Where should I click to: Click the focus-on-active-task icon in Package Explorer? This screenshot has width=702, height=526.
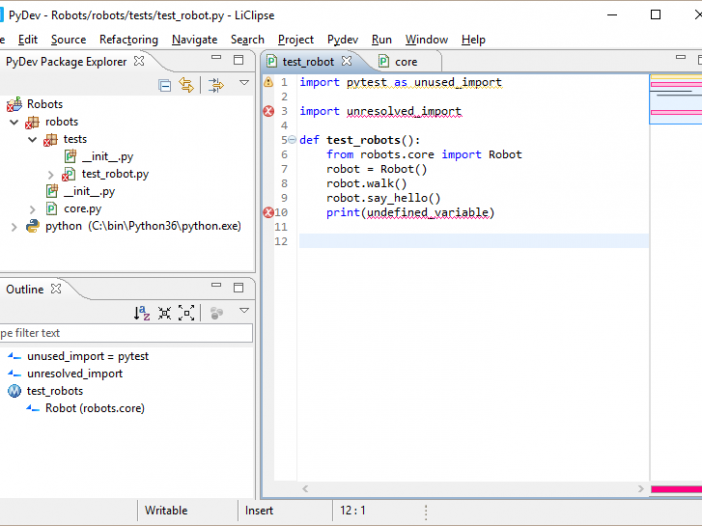[x=216, y=85]
